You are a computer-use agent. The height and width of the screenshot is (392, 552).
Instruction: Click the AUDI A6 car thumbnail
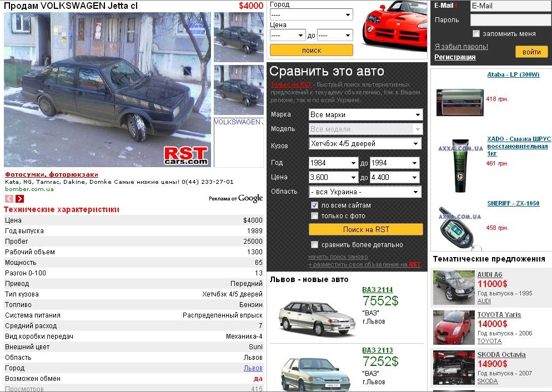(x=454, y=288)
